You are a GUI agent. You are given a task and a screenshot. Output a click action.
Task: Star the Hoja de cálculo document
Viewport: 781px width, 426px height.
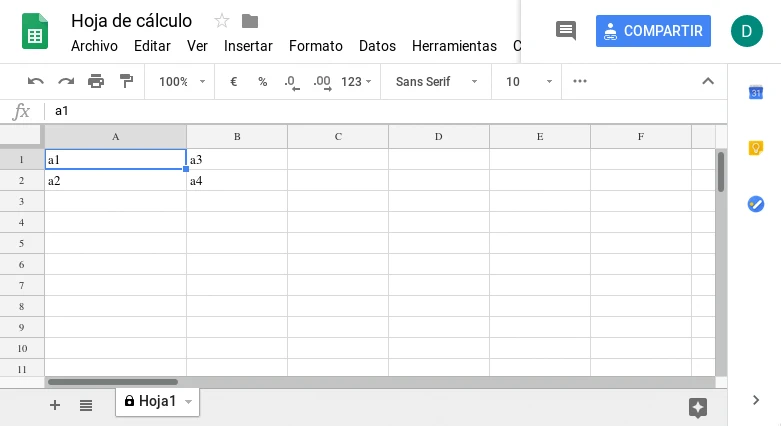[x=222, y=21]
